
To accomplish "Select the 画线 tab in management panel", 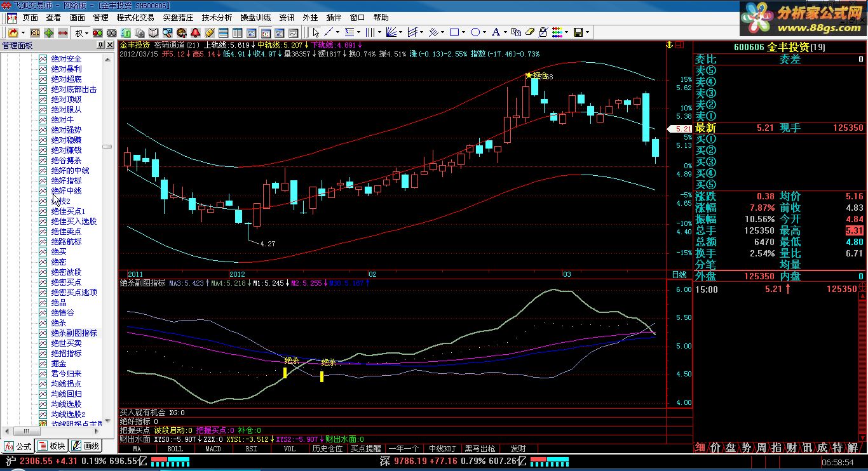I will (x=85, y=446).
